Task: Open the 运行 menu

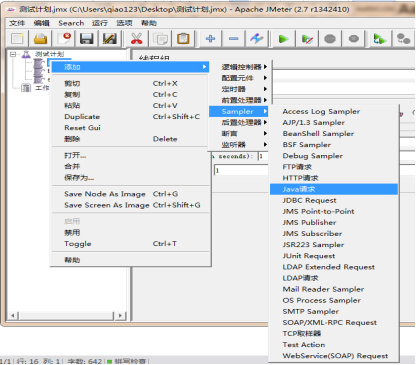Action: tap(100, 23)
